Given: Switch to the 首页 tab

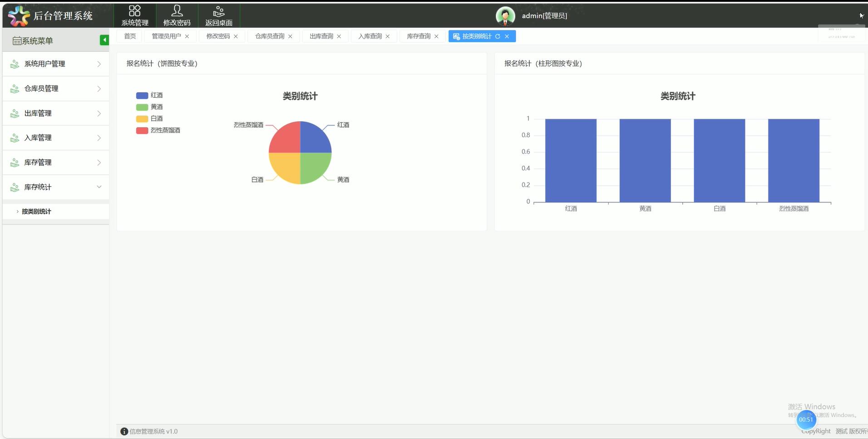Looking at the screenshot, I should pos(130,36).
